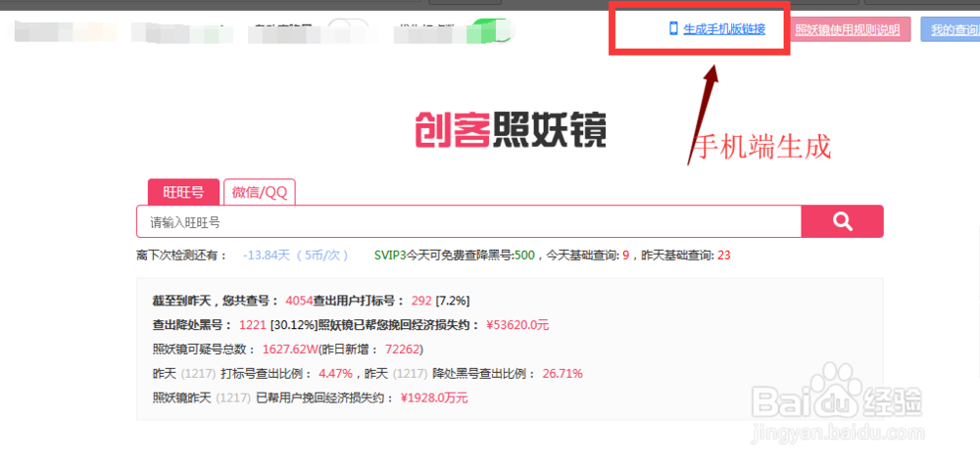Click the magnifier search button

843,221
